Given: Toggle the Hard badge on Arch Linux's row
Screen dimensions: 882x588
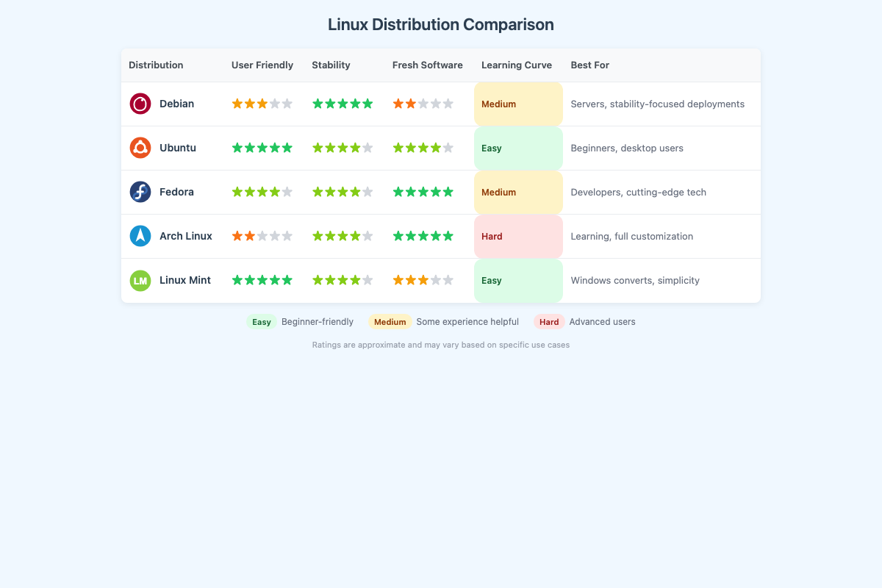Looking at the screenshot, I should click(491, 236).
